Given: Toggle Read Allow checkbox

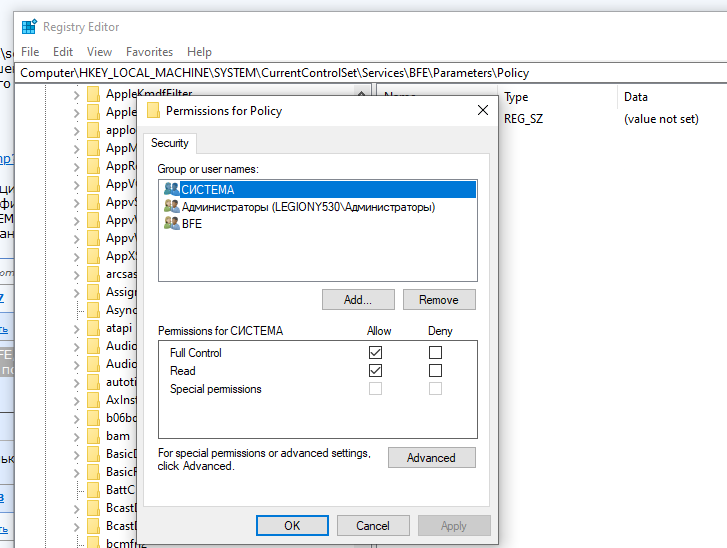Looking at the screenshot, I should [375, 370].
